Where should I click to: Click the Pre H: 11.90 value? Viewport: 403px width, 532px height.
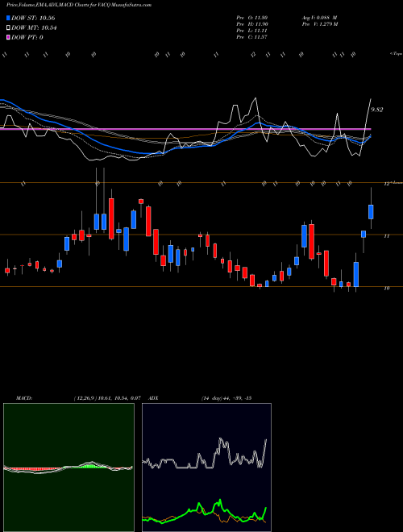click(252, 24)
